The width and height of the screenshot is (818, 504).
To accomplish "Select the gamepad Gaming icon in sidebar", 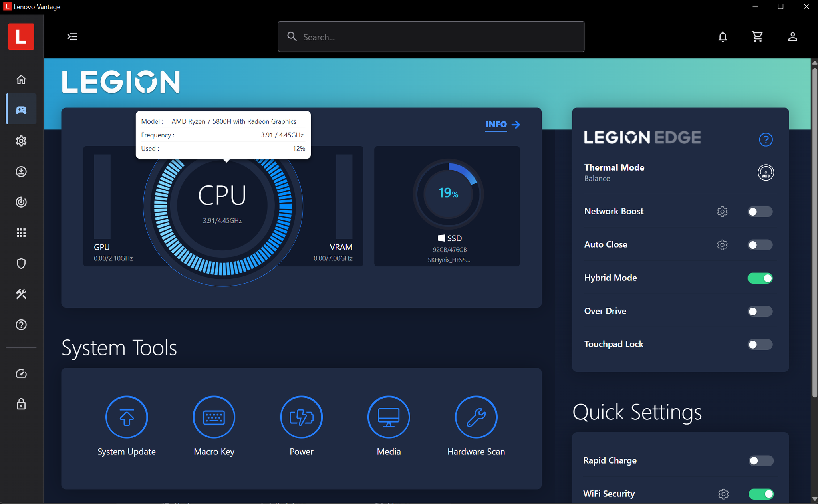I will (21, 110).
